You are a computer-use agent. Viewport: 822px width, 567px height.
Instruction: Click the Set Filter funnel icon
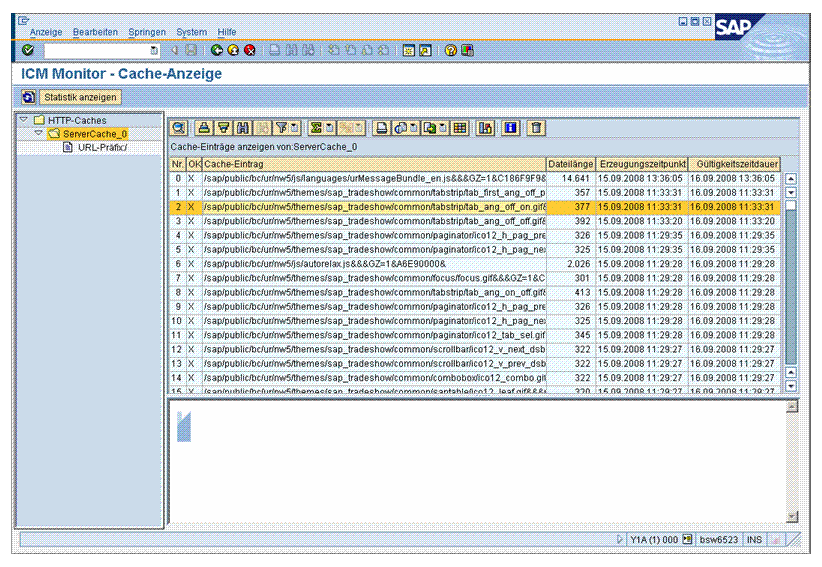point(282,128)
